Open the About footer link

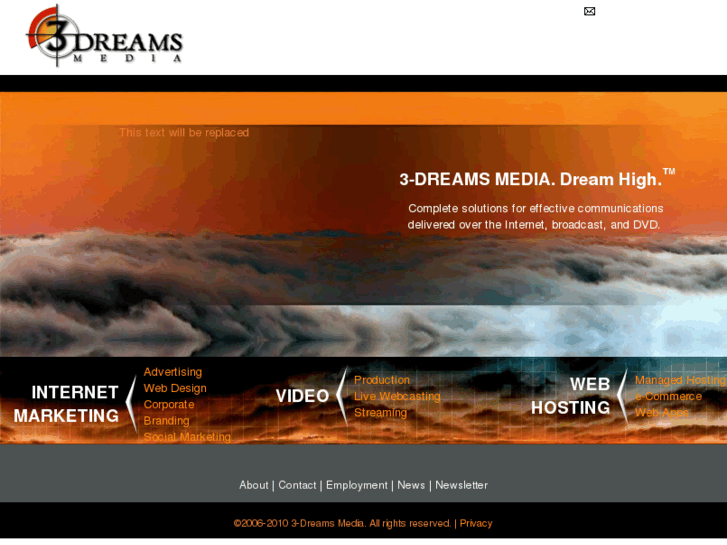coord(254,485)
